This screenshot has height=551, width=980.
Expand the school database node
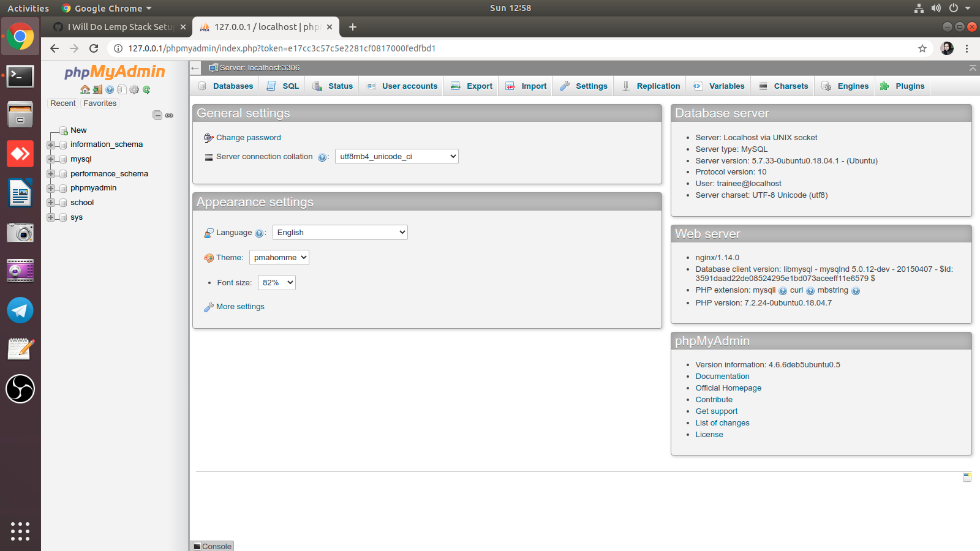tap(51, 203)
